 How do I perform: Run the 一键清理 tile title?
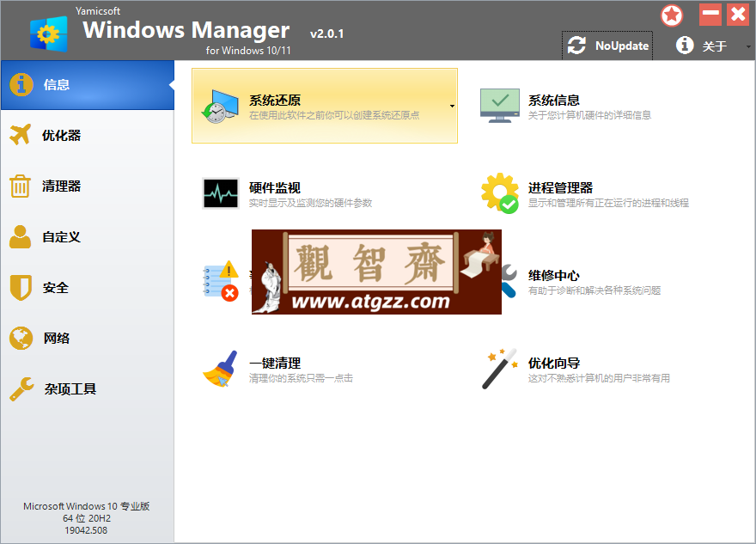275,364
